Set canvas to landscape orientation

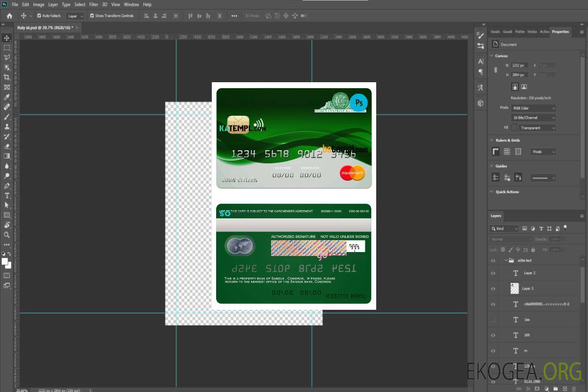point(524,87)
